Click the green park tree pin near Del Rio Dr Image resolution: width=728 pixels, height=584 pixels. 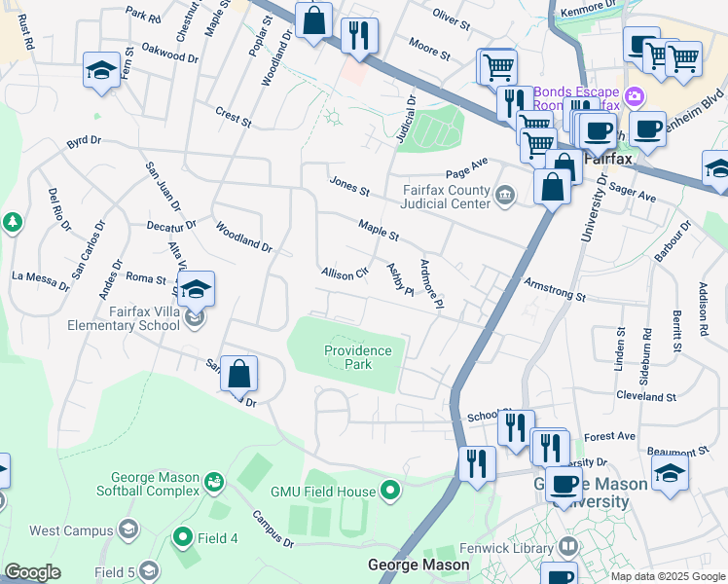(x=13, y=222)
